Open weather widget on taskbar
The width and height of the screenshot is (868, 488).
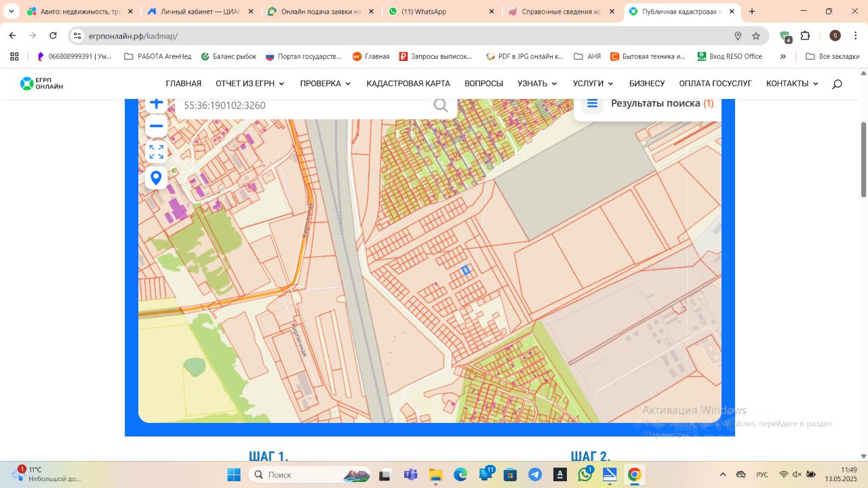pos(46,474)
